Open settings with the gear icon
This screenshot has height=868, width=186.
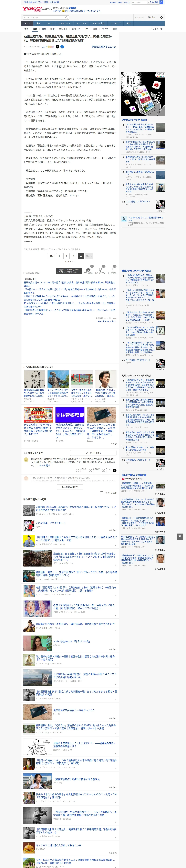pos(161,18)
